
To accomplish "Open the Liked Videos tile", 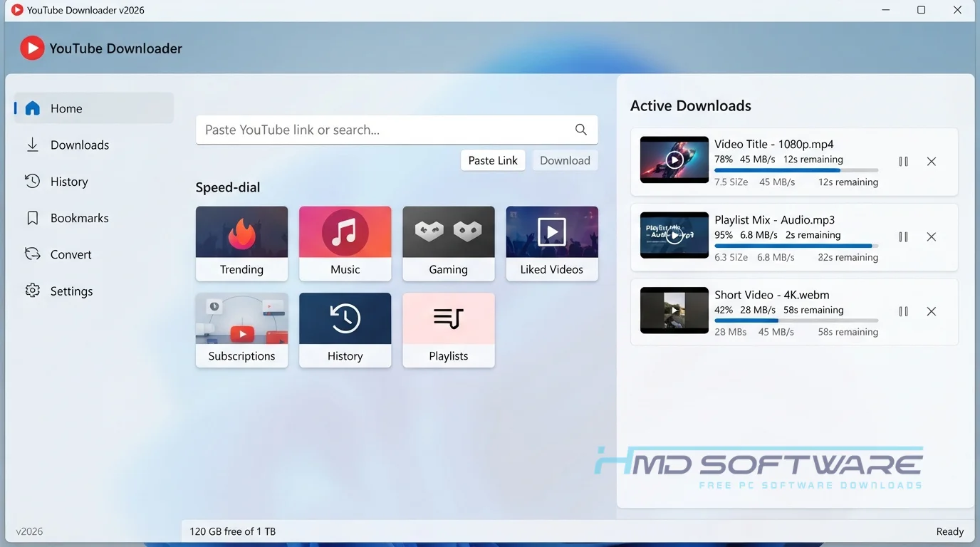I will pos(552,244).
